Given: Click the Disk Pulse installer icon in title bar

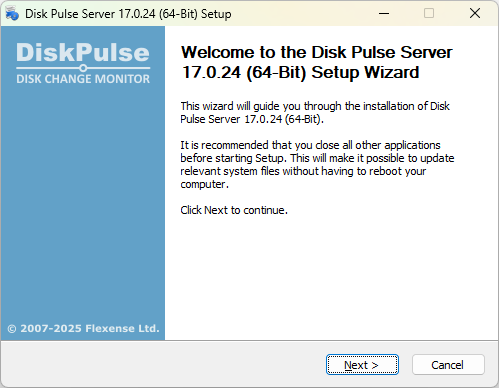Looking at the screenshot, I should coord(12,14).
